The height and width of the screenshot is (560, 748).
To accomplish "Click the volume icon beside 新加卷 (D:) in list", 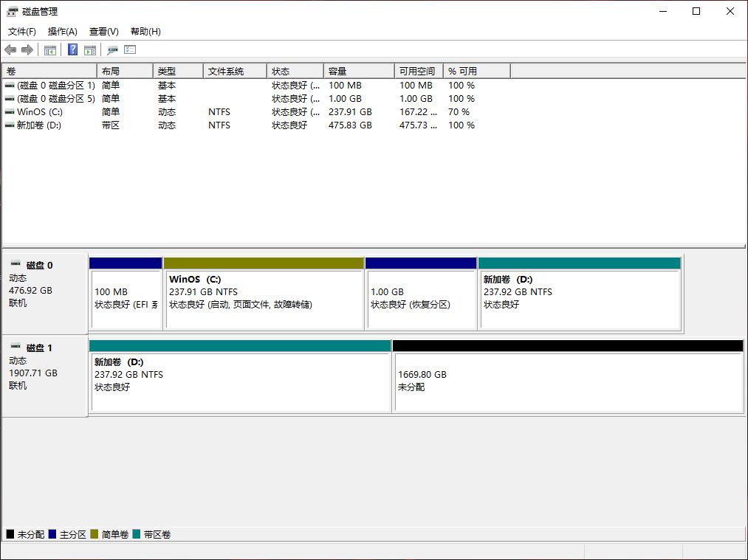I will coord(10,125).
